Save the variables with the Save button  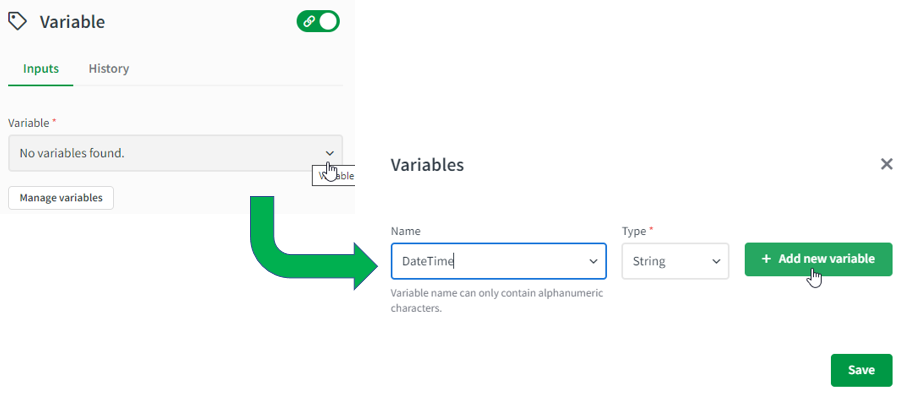click(861, 370)
